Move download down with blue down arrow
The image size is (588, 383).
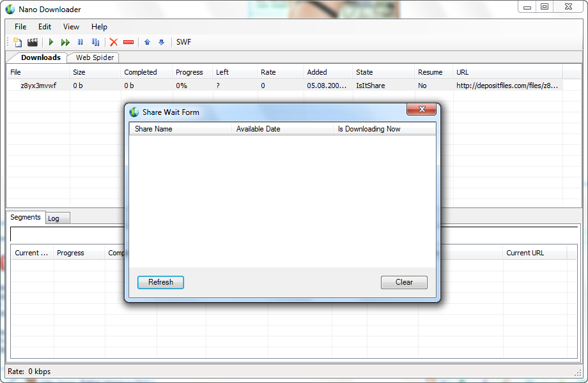161,42
